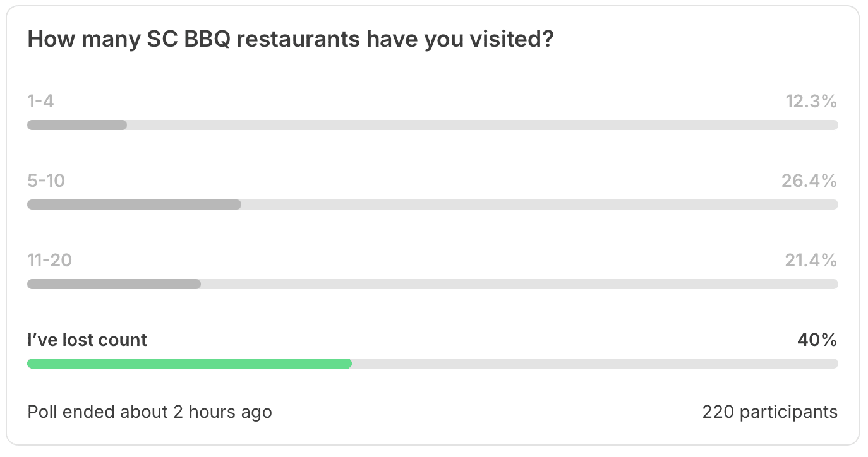Select the 11-20 poll option label
The width and height of the screenshot is (868, 457).
click(49, 260)
